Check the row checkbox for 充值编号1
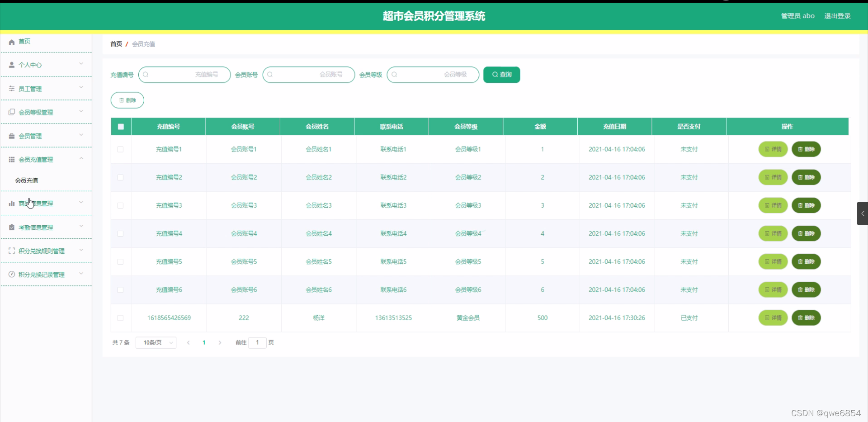The image size is (868, 422). pos(120,149)
